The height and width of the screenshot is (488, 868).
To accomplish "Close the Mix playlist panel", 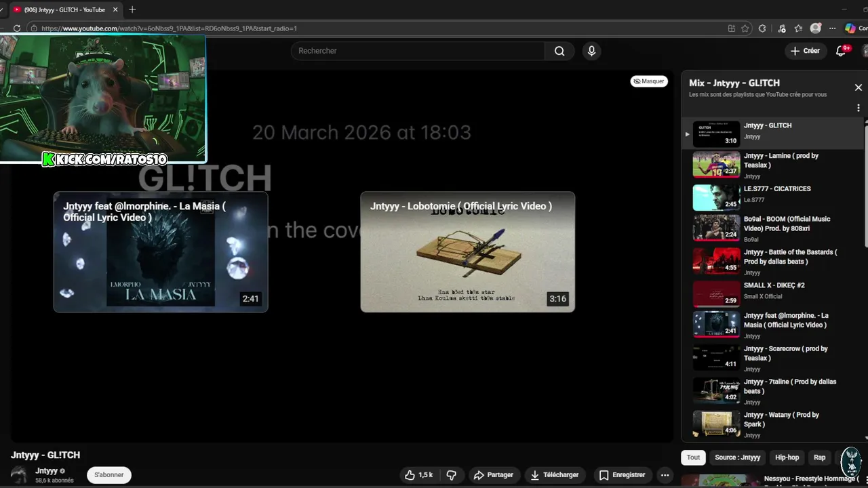I will 858,87.
